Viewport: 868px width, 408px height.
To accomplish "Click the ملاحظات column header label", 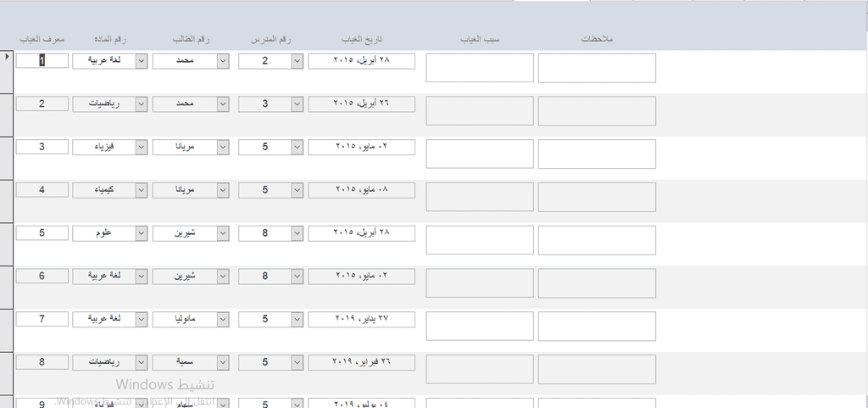I will tap(597, 40).
